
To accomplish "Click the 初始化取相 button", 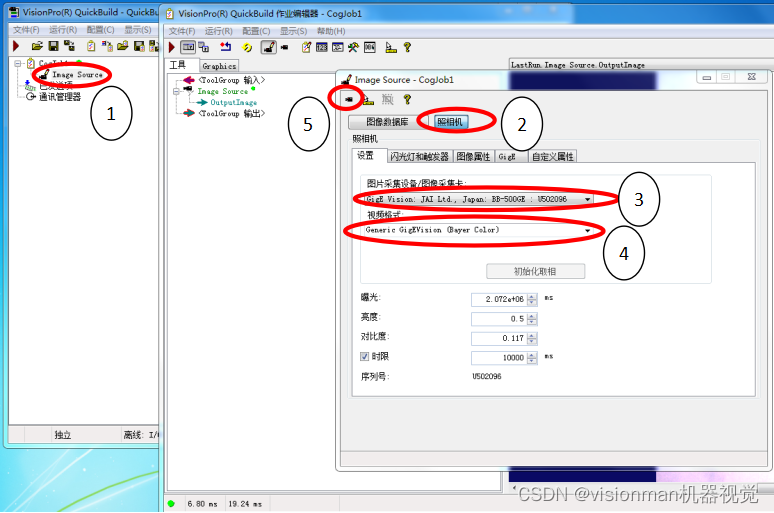I will point(536,271).
